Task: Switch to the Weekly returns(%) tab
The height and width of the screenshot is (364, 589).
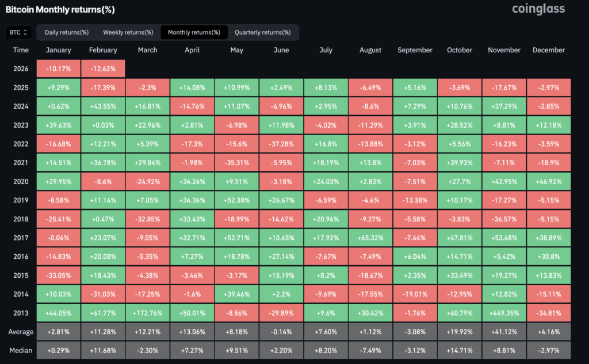Action: [x=128, y=32]
